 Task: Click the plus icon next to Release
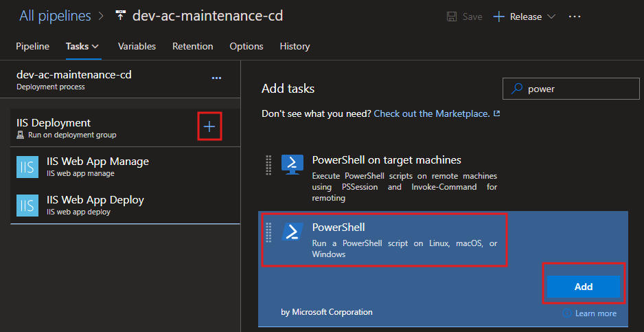pos(498,17)
